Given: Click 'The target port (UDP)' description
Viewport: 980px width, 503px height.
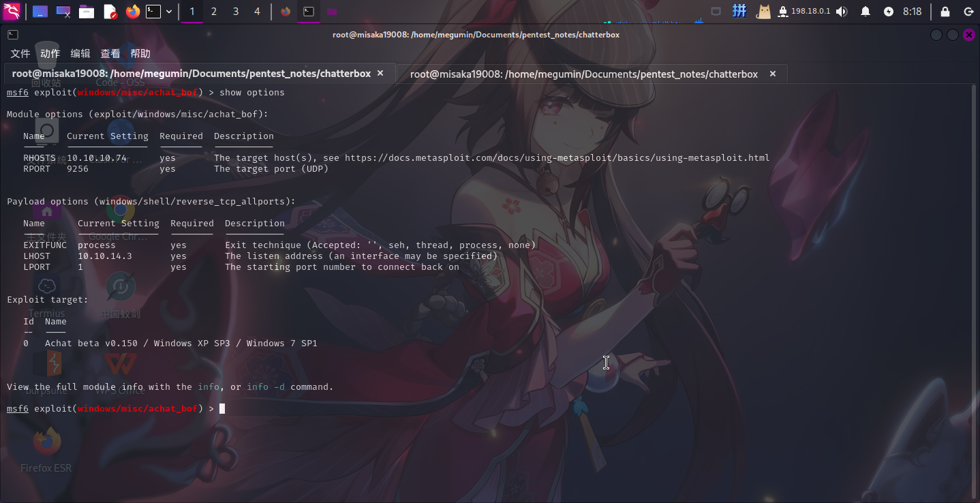Looking at the screenshot, I should [271, 169].
